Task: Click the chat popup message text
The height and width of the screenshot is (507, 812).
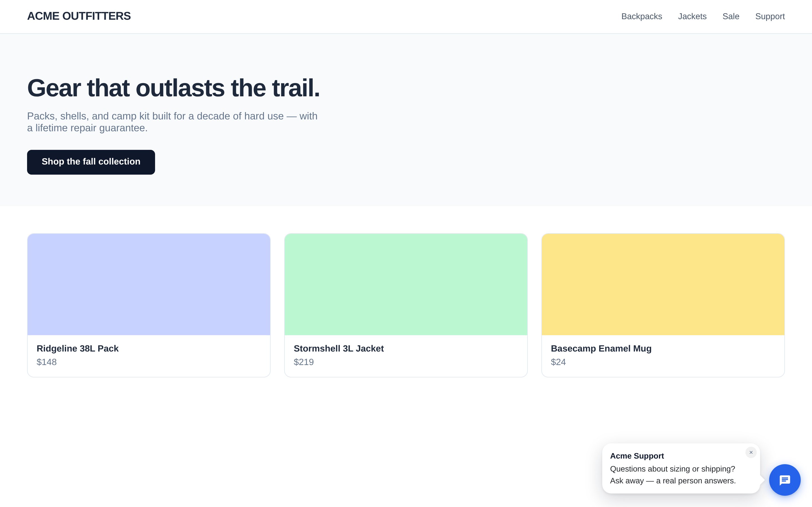Action: coord(673,475)
